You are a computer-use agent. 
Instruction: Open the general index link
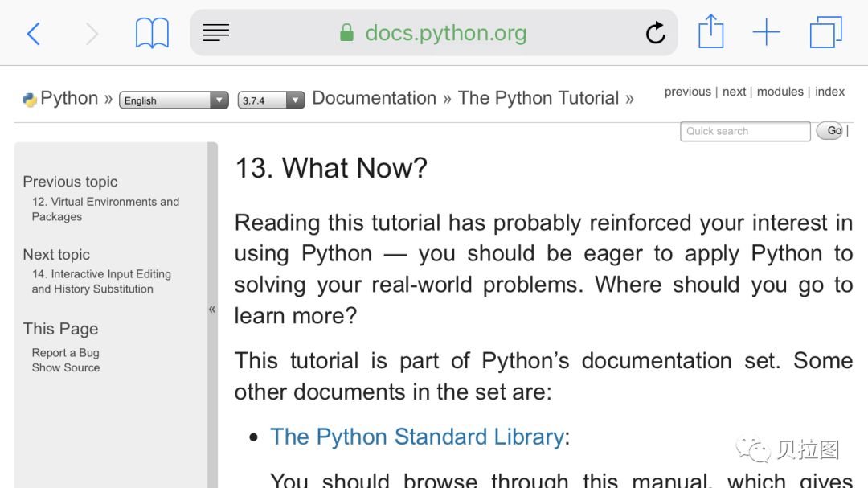click(829, 92)
